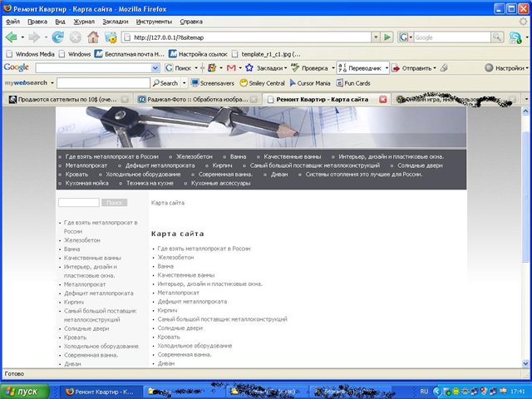Click the Windows Пуск start button
This screenshot has width=532, height=399.
22,391
